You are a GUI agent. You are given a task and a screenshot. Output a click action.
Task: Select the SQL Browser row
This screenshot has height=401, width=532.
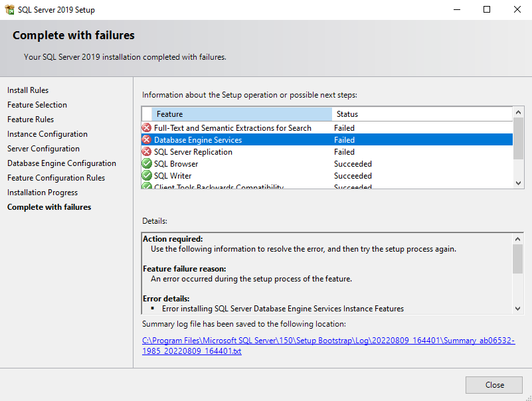pyautogui.click(x=327, y=163)
